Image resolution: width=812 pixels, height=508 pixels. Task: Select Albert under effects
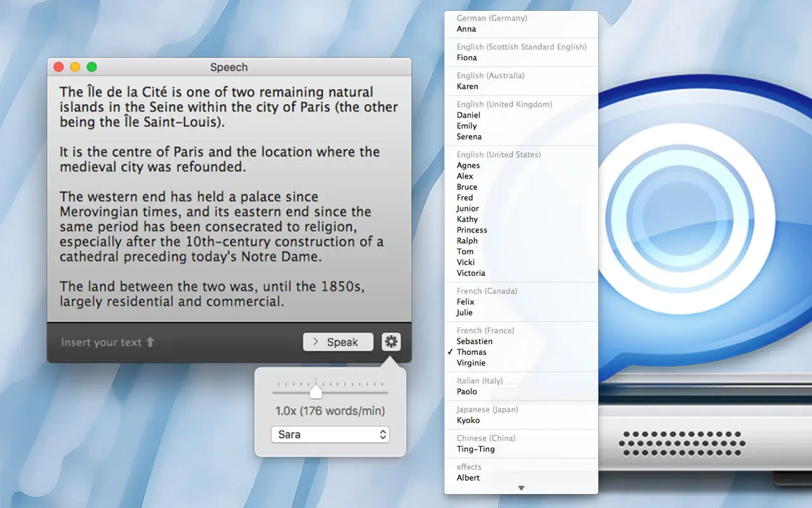468,478
